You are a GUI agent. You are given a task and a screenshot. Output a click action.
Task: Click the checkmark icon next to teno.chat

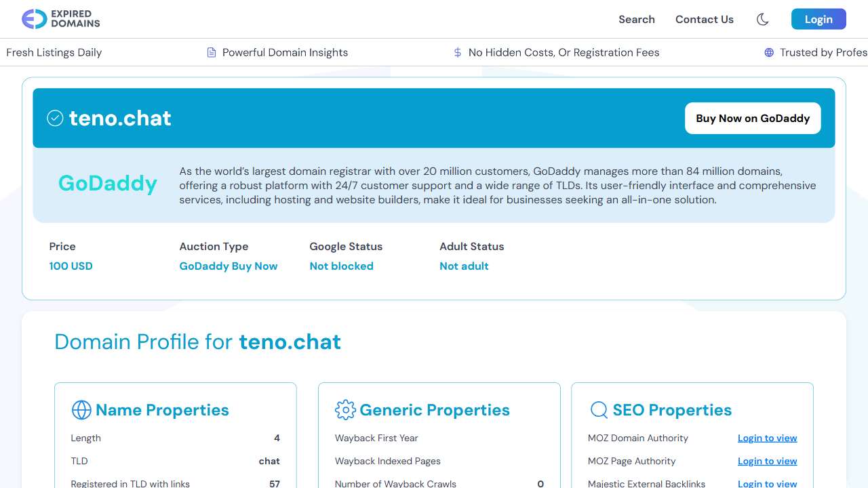point(55,119)
